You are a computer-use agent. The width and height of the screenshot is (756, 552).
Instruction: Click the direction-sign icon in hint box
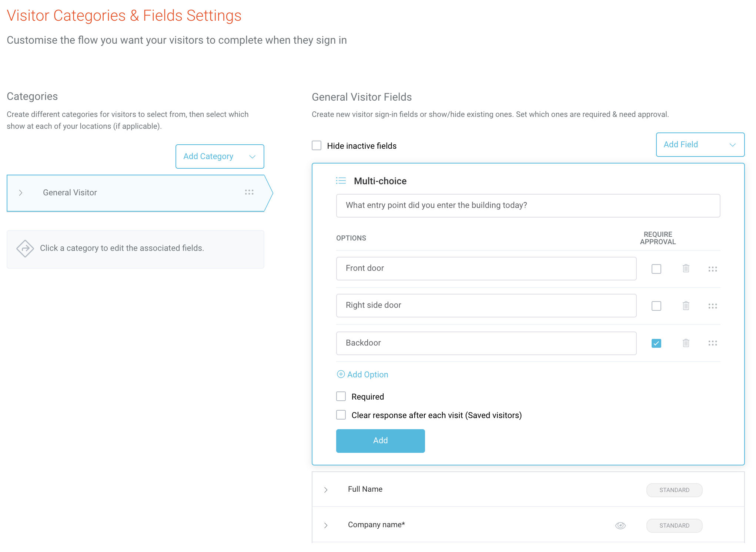(25, 248)
